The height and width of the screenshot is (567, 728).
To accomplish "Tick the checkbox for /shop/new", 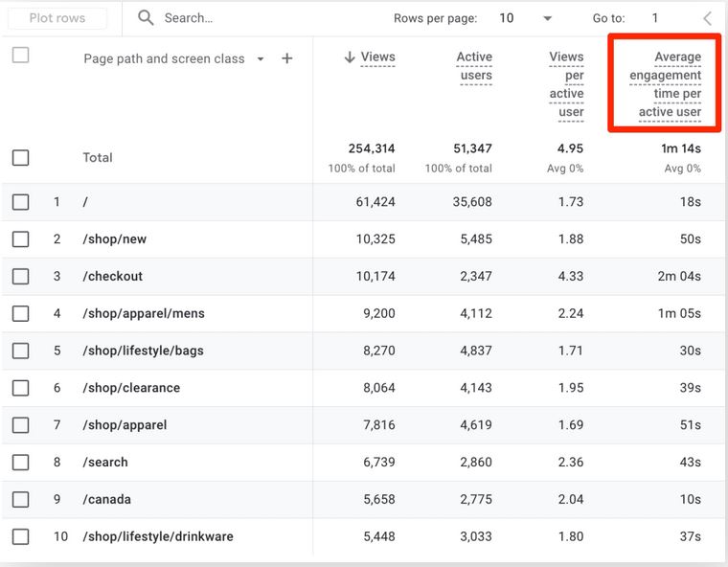I will [x=20, y=239].
